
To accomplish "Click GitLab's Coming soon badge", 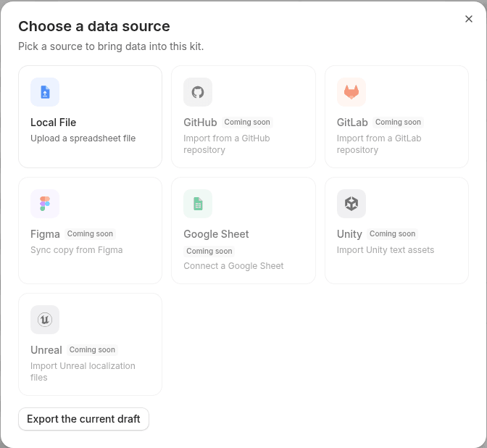I will click(398, 122).
